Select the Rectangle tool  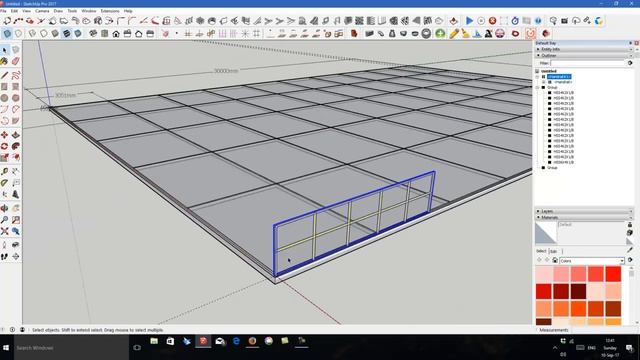click(4, 87)
